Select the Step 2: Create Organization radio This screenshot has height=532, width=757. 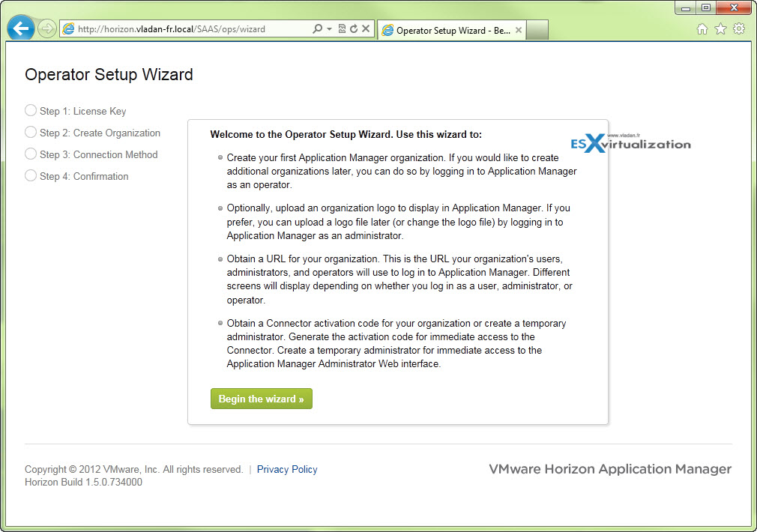pos(31,133)
